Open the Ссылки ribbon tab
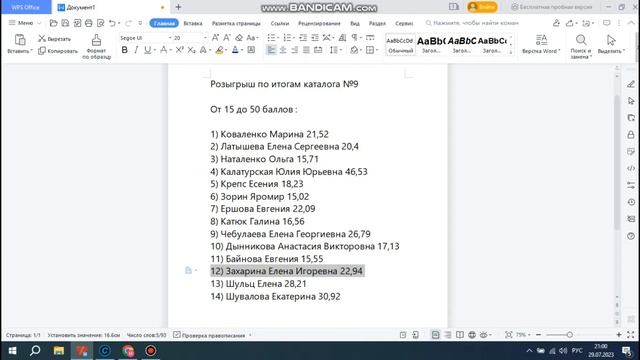Image resolution: width=640 pixels, height=360 pixels. pos(280,23)
